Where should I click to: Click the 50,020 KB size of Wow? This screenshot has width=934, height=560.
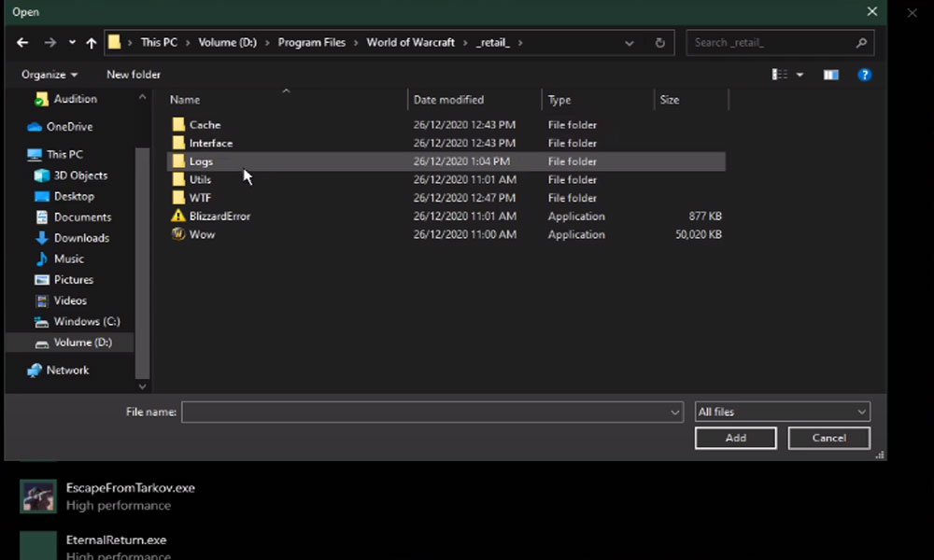pyautogui.click(x=698, y=234)
